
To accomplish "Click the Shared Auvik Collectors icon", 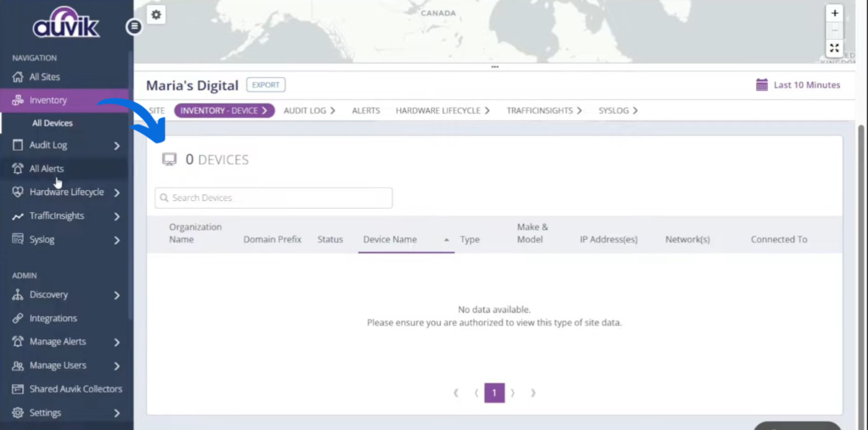I will (18, 389).
